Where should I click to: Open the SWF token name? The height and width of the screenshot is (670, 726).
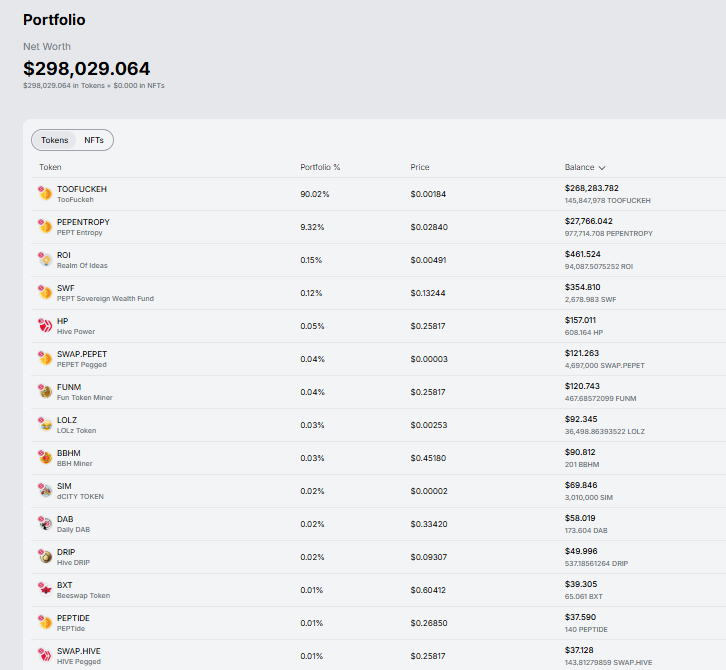(x=65, y=288)
